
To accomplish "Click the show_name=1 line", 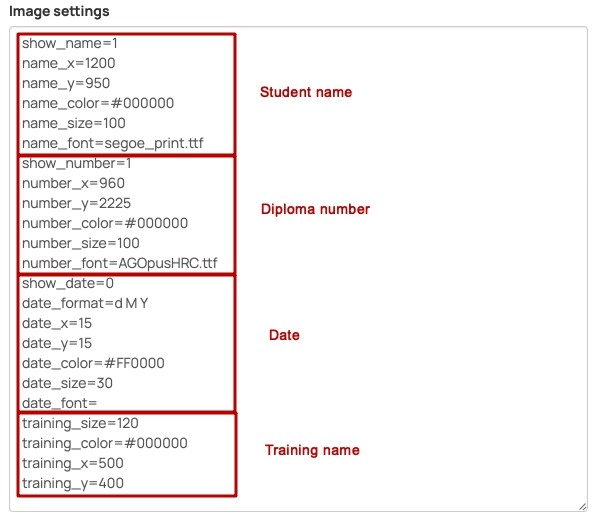I will 70,43.
